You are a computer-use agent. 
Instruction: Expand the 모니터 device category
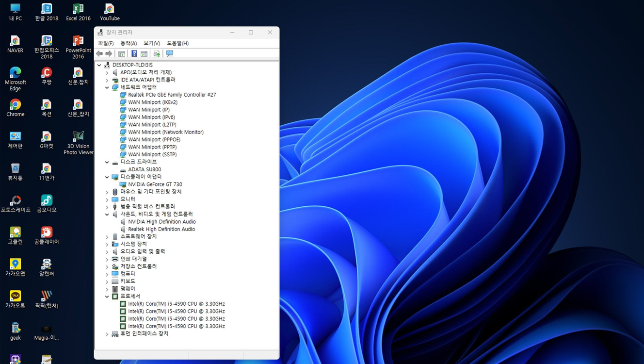pos(107,199)
